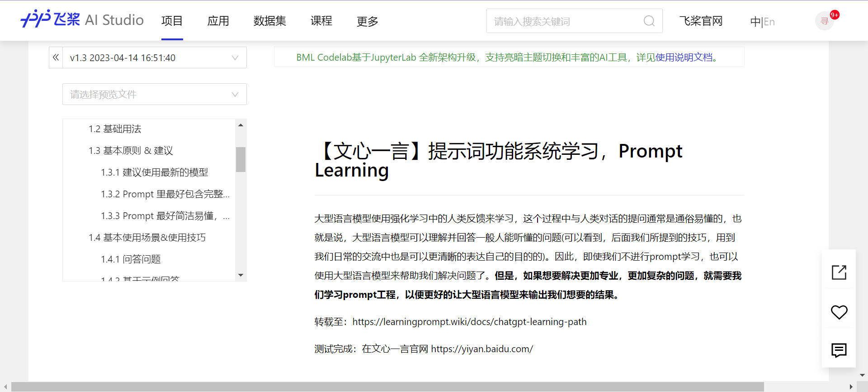Open the 项目 tab
The image size is (868, 392).
click(172, 21)
